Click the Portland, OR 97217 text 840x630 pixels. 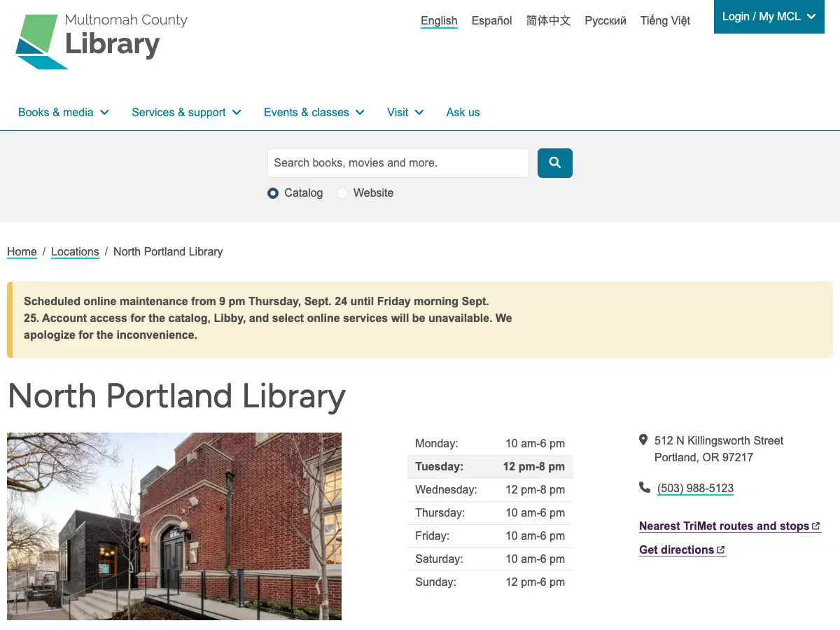[703, 457]
